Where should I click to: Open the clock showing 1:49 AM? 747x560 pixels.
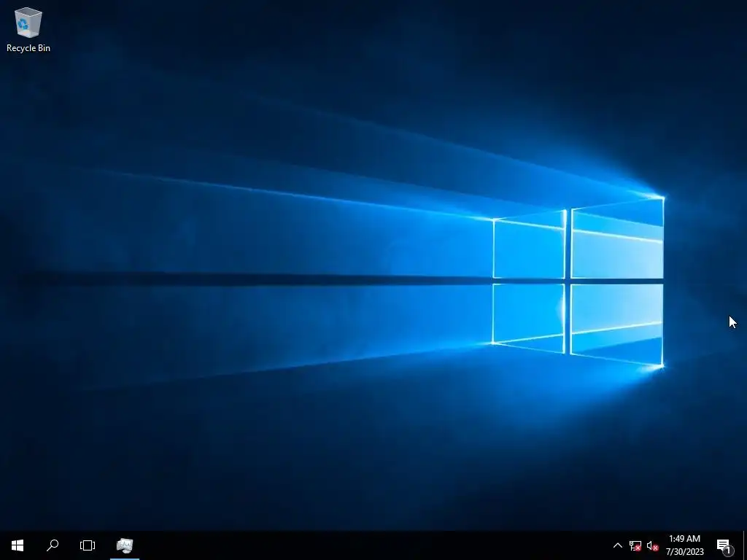pyautogui.click(x=684, y=545)
